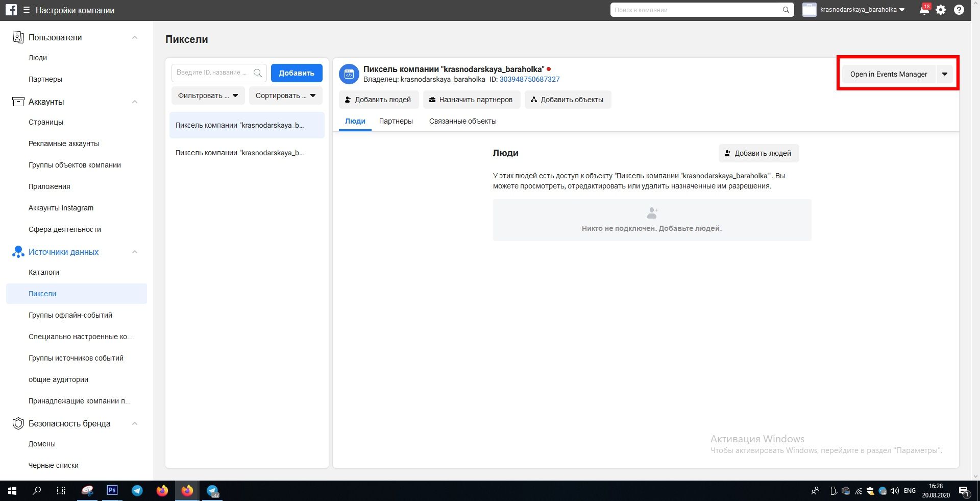Click Open in Events Manager button

[x=889, y=74]
